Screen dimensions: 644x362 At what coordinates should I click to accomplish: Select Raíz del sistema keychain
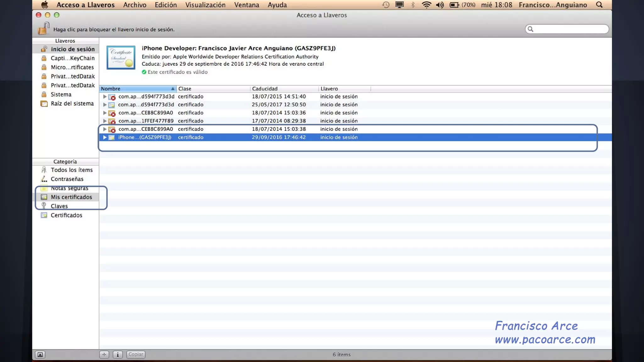[72, 103]
